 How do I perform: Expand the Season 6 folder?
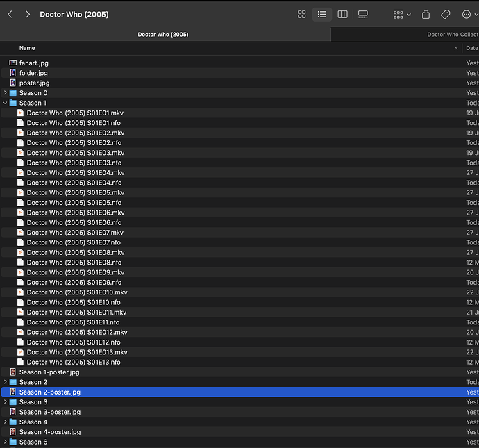point(5,442)
